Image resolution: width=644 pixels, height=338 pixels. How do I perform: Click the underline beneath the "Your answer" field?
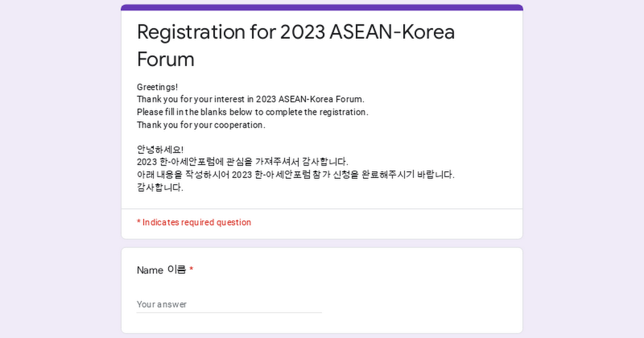[229, 312]
